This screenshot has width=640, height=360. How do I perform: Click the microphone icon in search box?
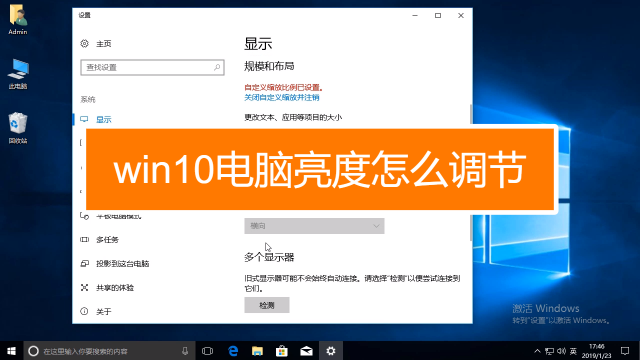coord(185,351)
